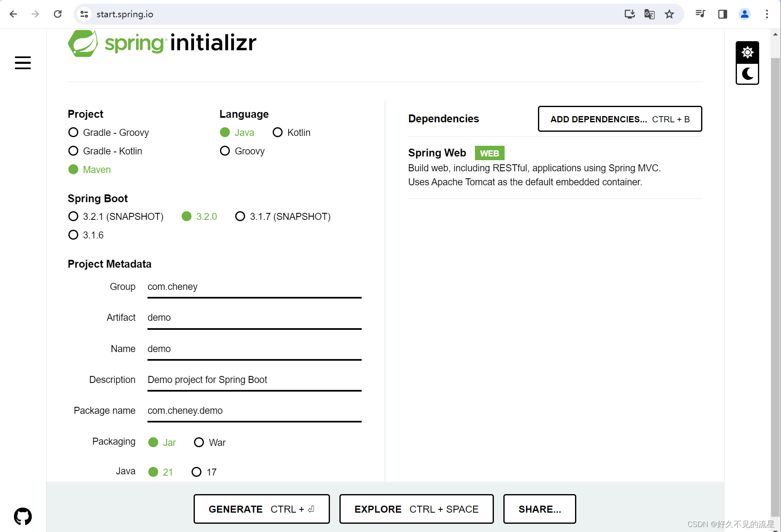This screenshot has height=532, width=781.
Task: Bookmark this page with the star
Action: click(669, 14)
